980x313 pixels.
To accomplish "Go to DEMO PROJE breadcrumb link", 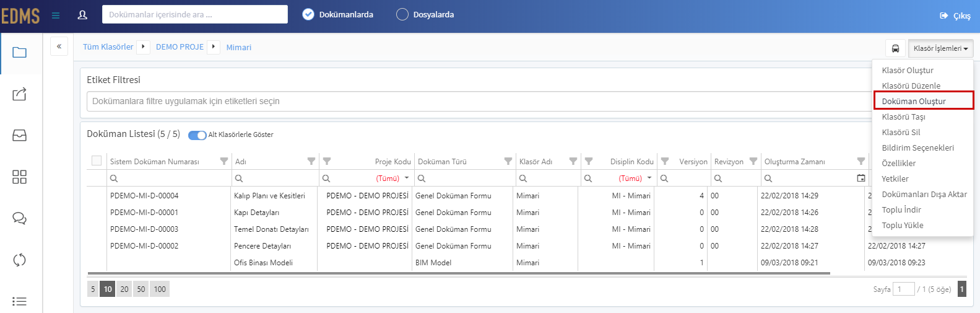I will tap(180, 47).
